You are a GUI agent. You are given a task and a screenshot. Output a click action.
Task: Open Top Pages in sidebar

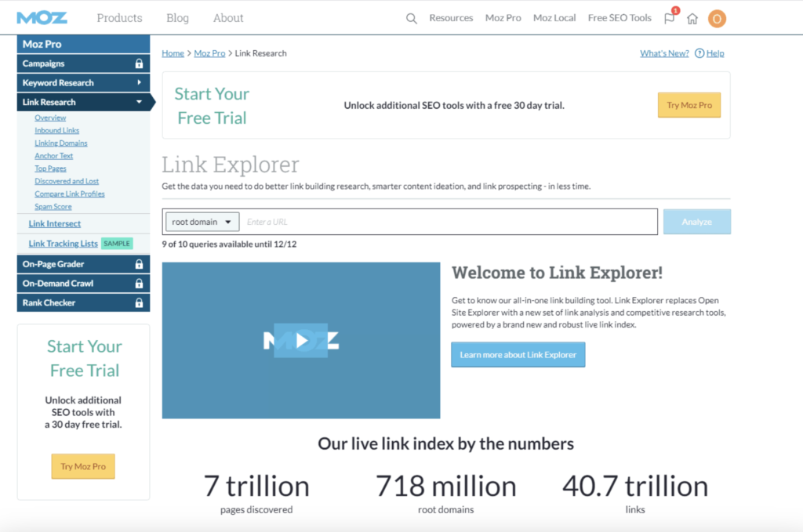point(50,168)
